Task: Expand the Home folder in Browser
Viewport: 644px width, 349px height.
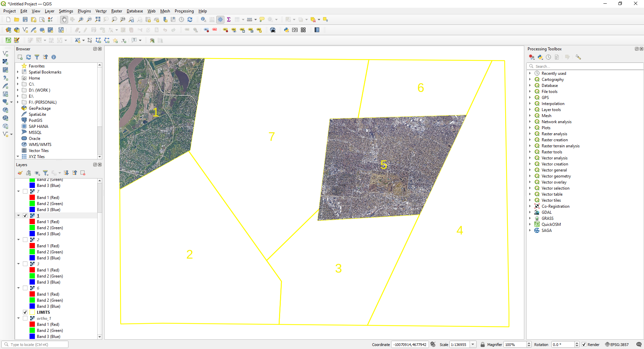Action: (x=18, y=78)
